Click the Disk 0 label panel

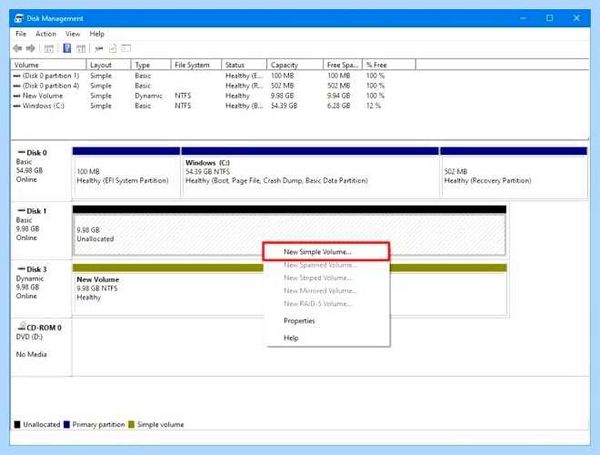pyautogui.click(x=41, y=171)
